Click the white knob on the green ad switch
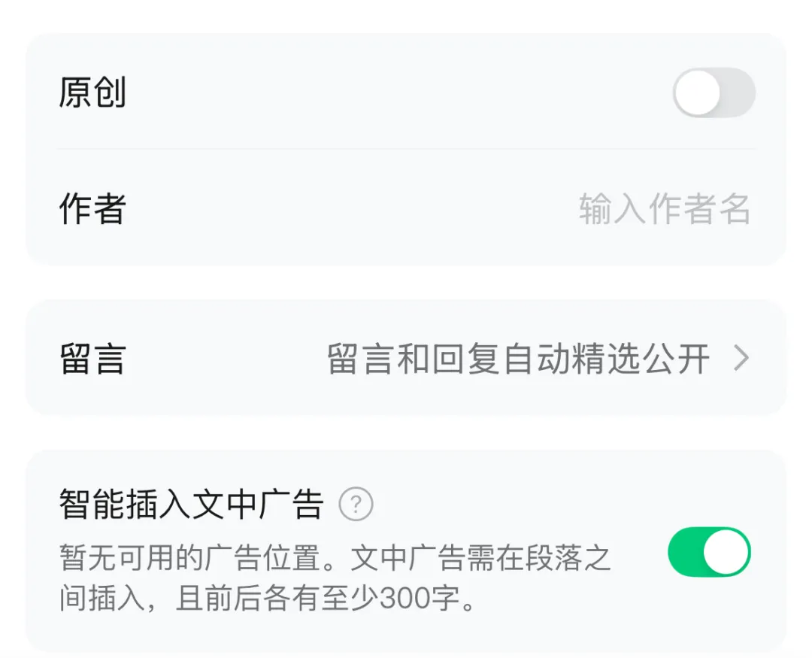This screenshot has width=812, height=658. pyautogui.click(x=726, y=552)
